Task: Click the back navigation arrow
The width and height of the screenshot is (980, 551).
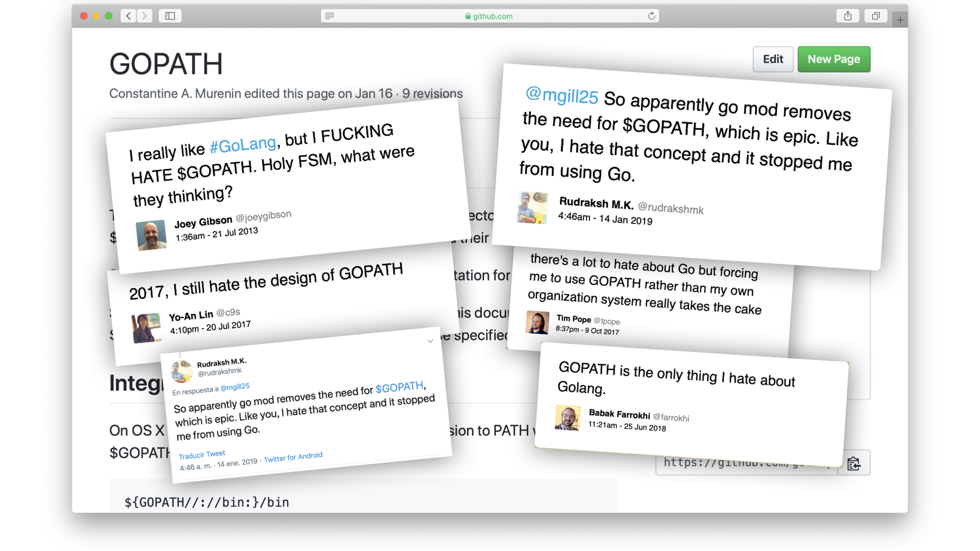Action: (129, 14)
